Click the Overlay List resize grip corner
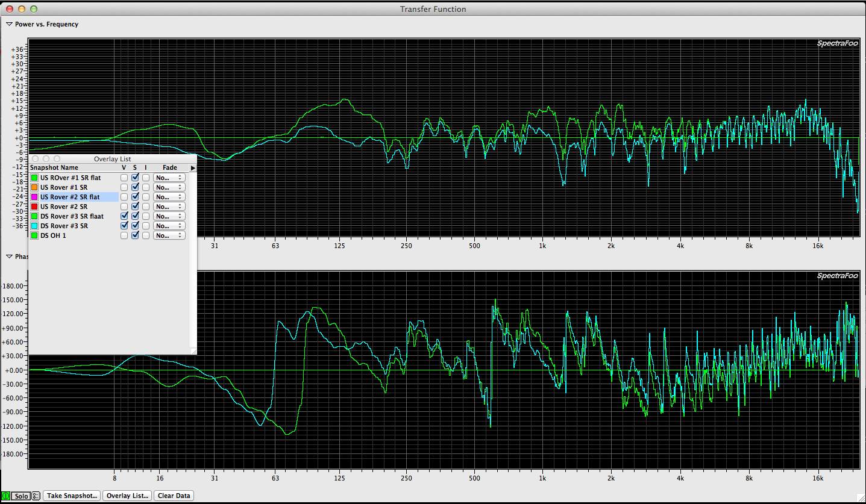The image size is (866, 504). pos(193,350)
